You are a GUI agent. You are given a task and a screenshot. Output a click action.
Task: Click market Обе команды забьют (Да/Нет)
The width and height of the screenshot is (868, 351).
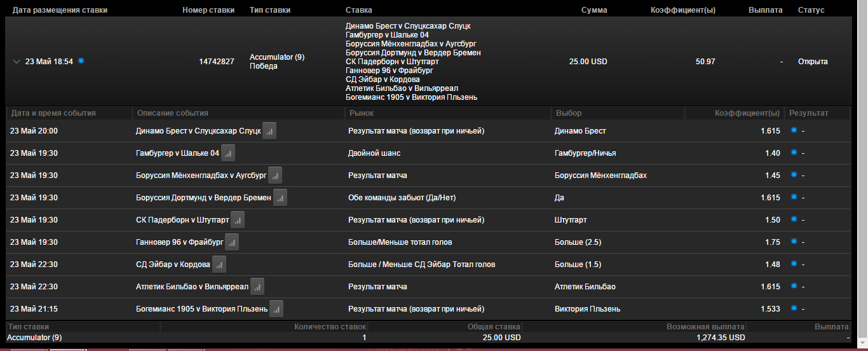(x=402, y=198)
